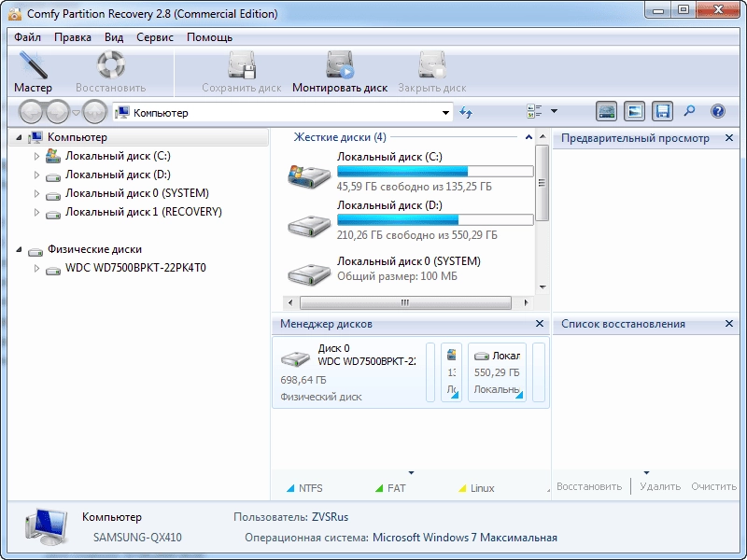The width and height of the screenshot is (747, 560).
Task: Go forward with the right navigation arrow
Action: 58,112
